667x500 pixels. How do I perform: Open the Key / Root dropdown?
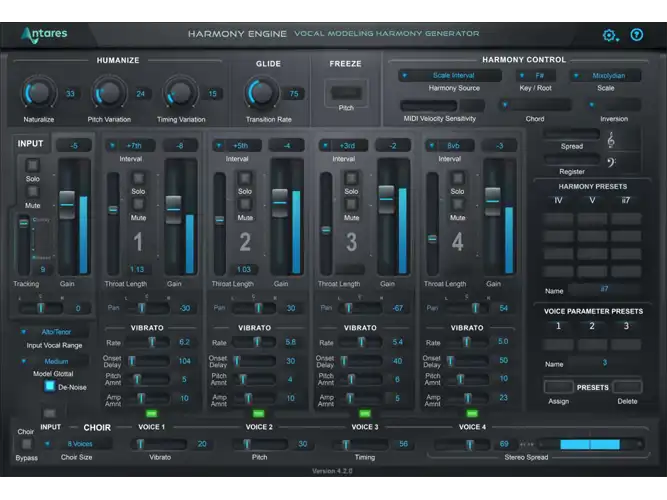[536, 75]
